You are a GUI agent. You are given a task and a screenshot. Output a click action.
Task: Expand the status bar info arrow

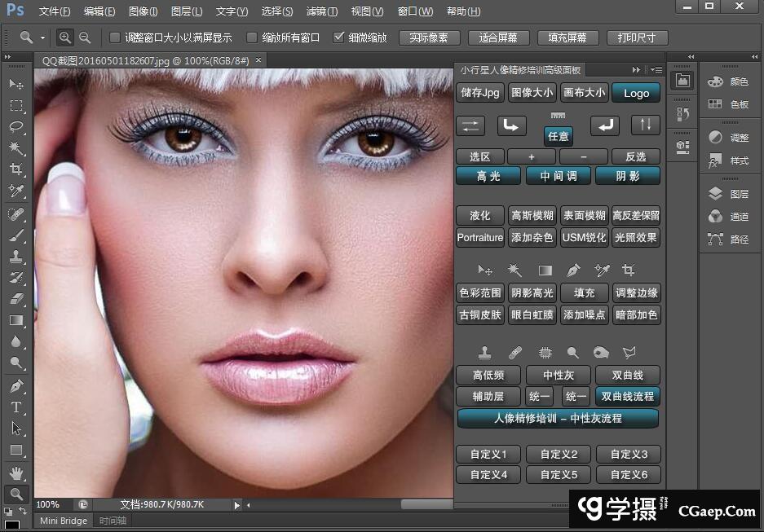coord(237,505)
